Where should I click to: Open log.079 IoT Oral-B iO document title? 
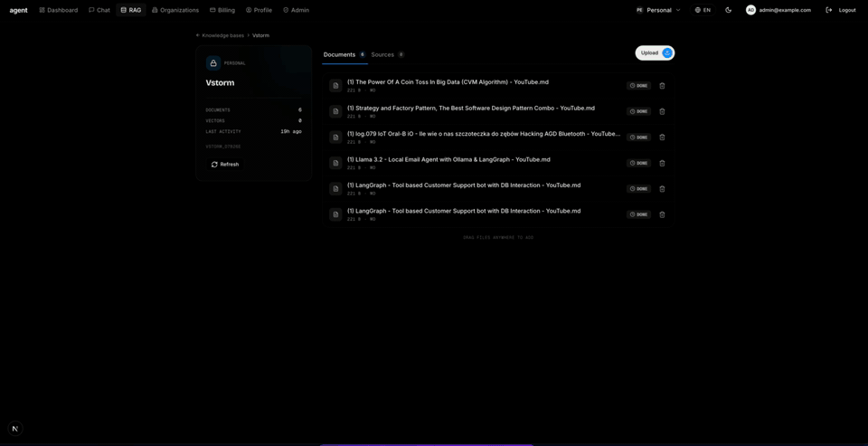(x=484, y=134)
